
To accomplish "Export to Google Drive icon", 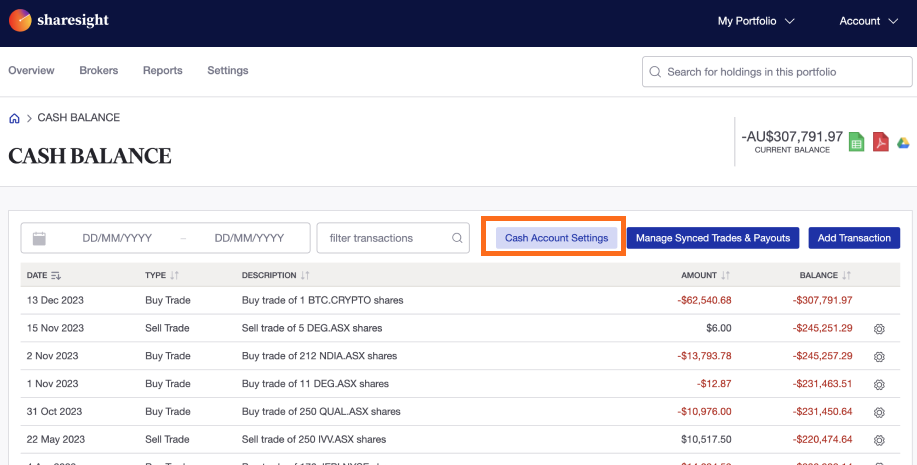I will (904, 143).
